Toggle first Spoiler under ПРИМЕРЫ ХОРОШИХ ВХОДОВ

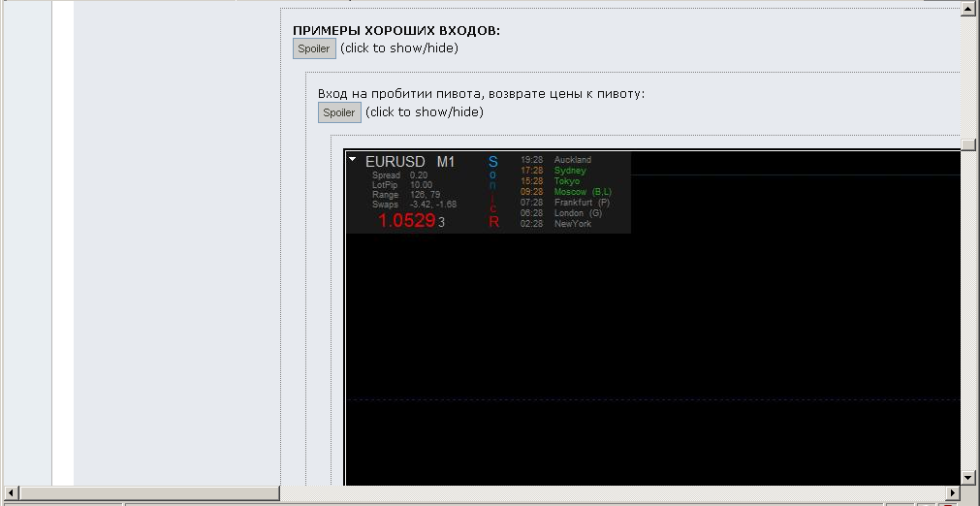314,48
